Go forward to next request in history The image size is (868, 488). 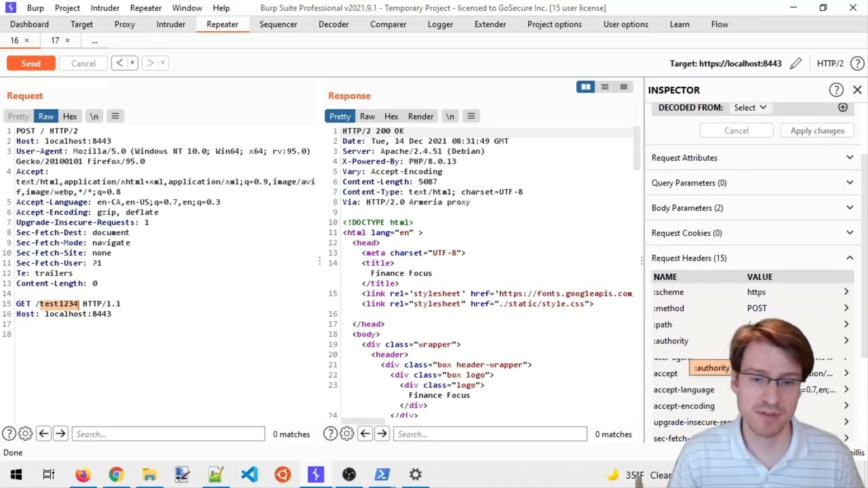click(151, 63)
